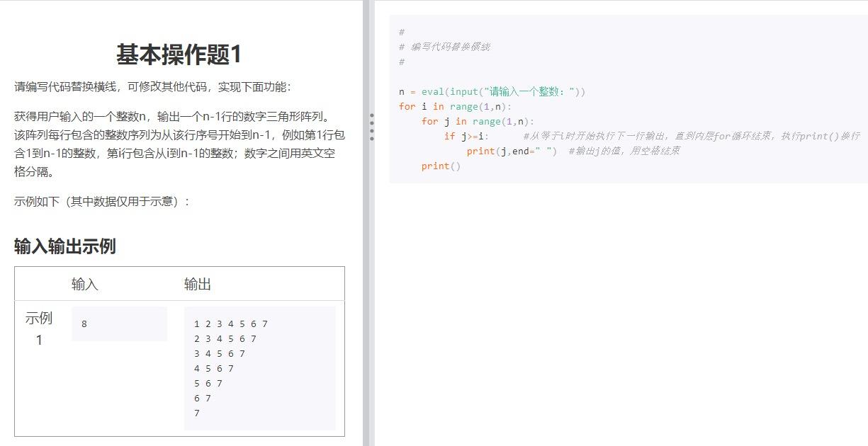This screenshot has height=446, width=868.
Task: Click the heading 基本操作题1
Action: (x=179, y=55)
